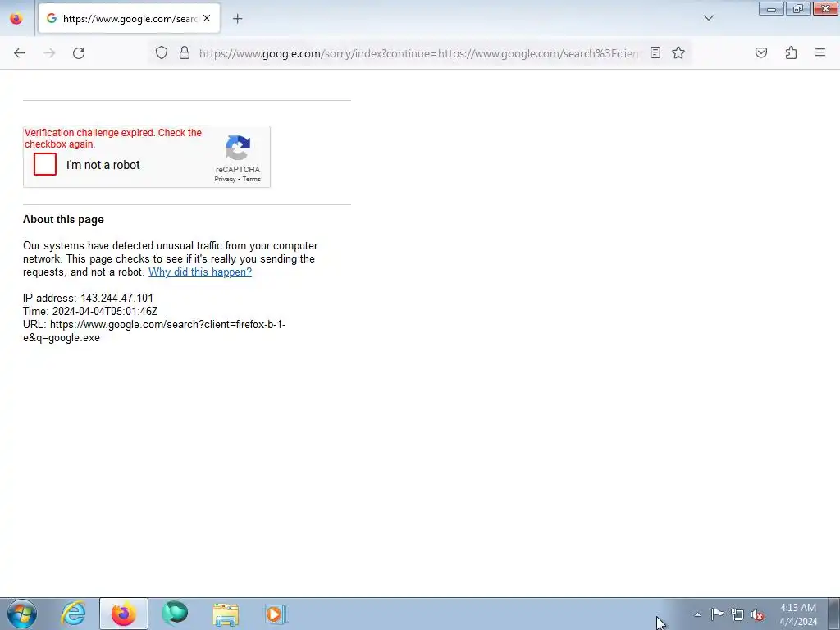Click the Show desktop strip beside the clock
Viewport: 840px width, 630px height.
[x=833, y=614]
